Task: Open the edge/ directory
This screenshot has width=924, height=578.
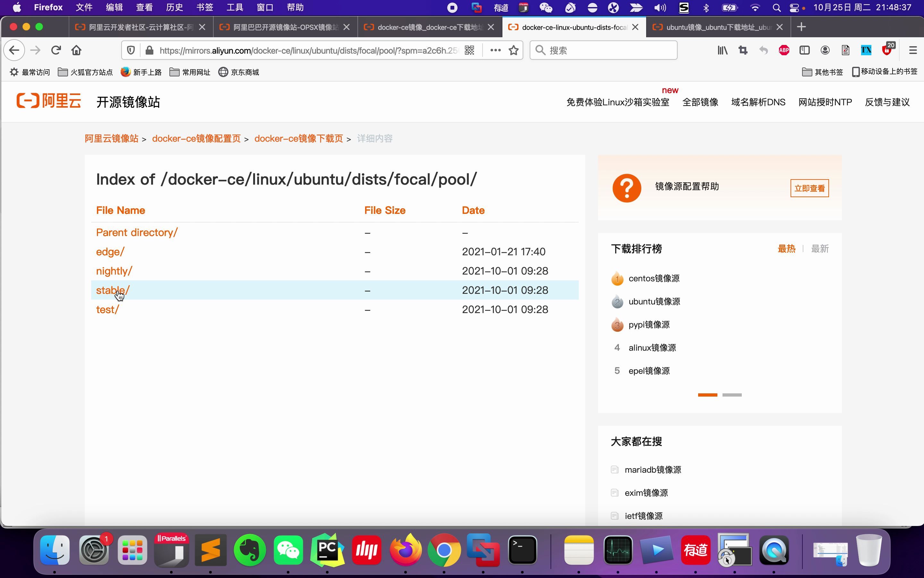Action: pos(110,251)
